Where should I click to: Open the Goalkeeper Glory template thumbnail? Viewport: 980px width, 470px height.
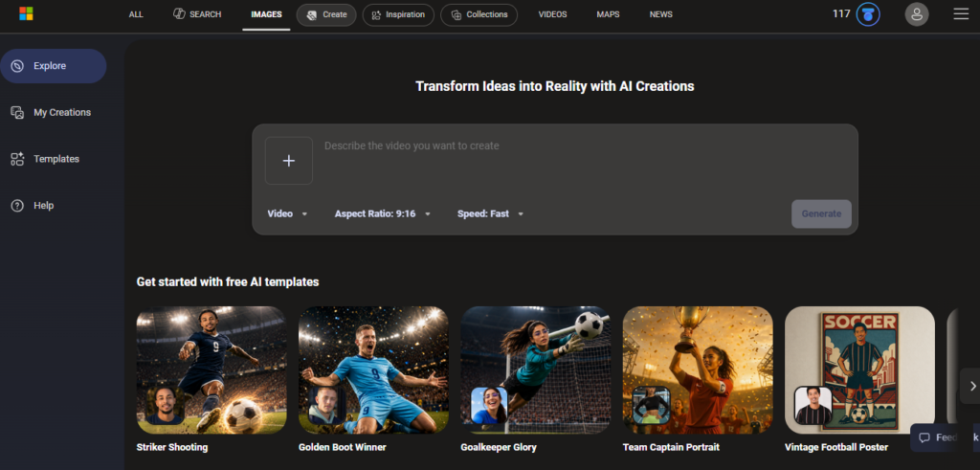click(x=536, y=370)
